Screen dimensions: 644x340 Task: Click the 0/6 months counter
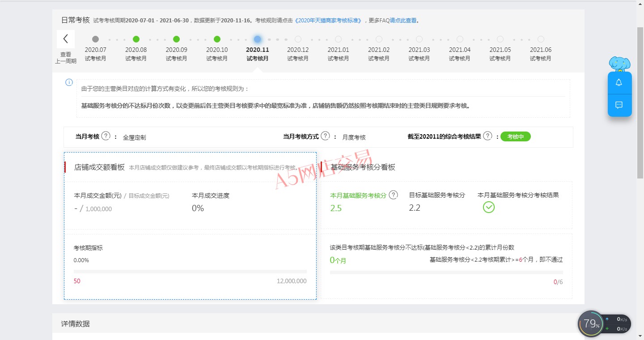[x=558, y=282]
